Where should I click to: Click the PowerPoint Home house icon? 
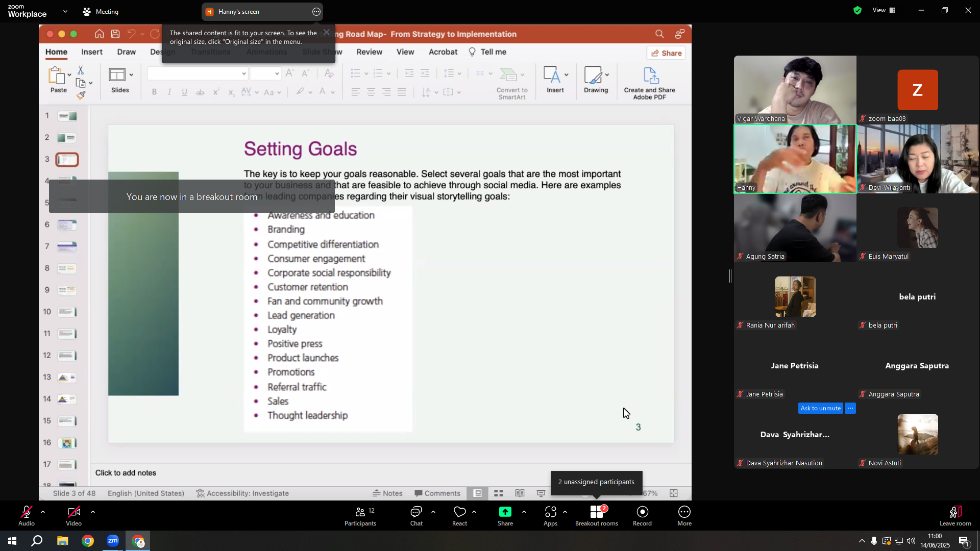click(x=100, y=34)
